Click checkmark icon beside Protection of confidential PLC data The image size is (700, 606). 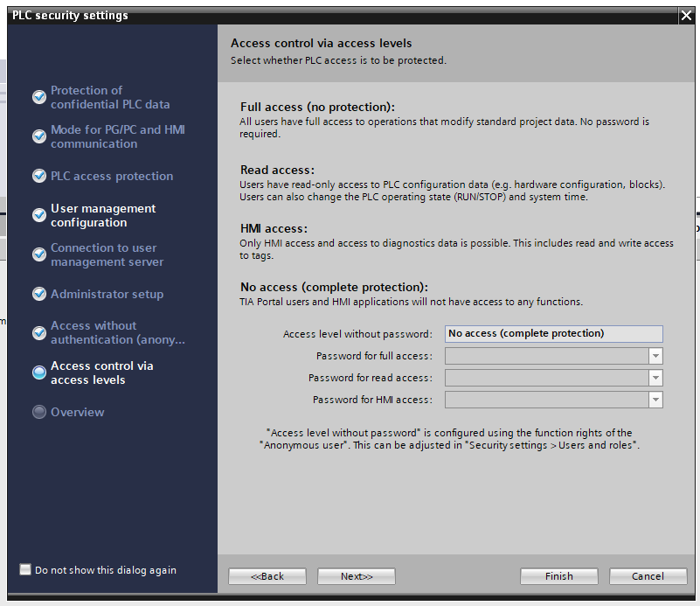[39, 97]
